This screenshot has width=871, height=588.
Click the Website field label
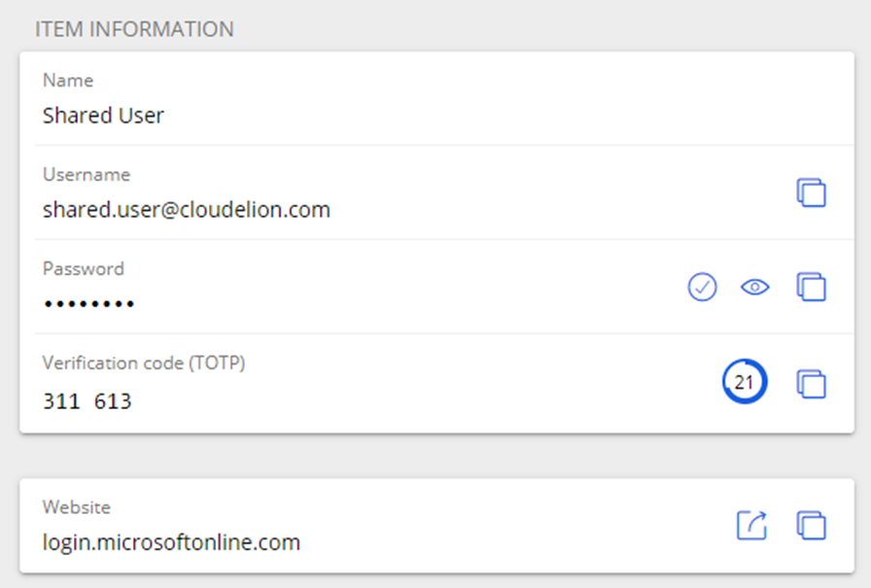pyautogui.click(x=77, y=507)
